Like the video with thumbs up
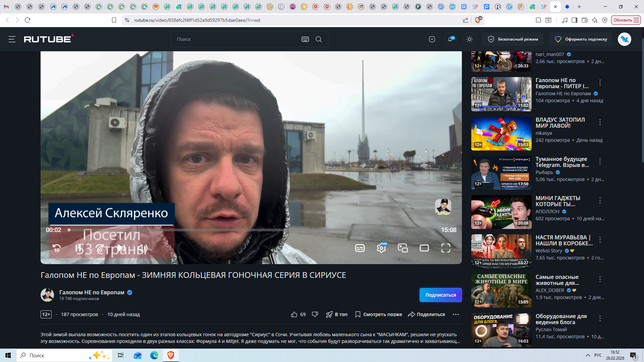The width and height of the screenshot is (644, 362). pyautogui.click(x=294, y=314)
